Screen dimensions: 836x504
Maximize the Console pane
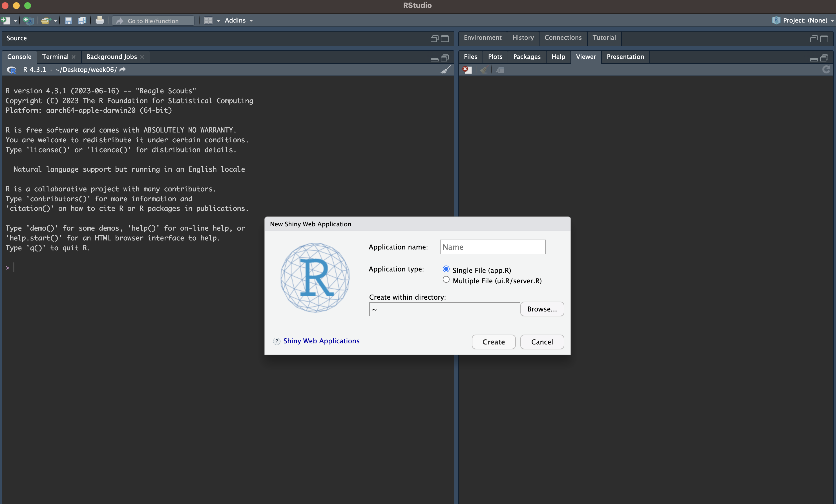click(445, 58)
